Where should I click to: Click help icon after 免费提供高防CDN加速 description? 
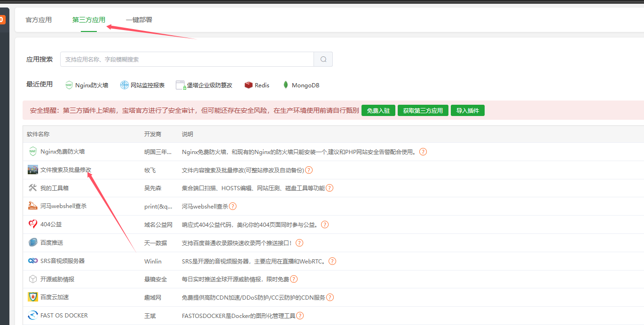(x=330, y=297)
